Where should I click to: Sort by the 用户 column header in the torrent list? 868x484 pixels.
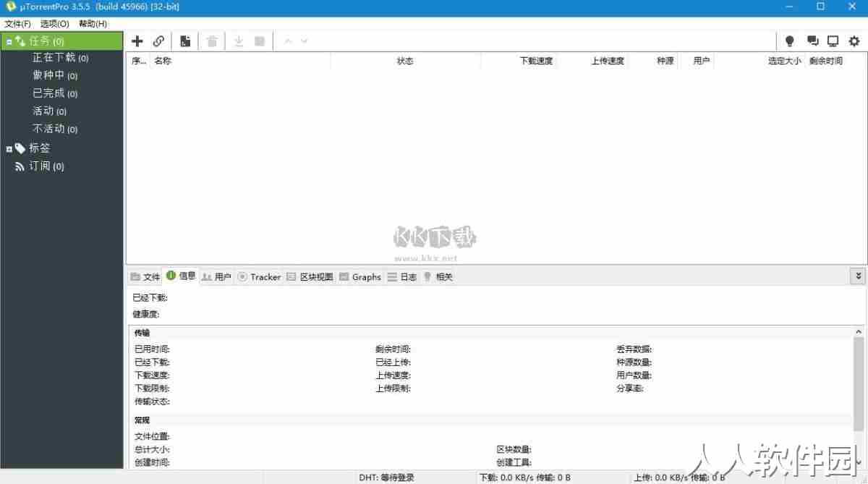(x=696, y=61)
